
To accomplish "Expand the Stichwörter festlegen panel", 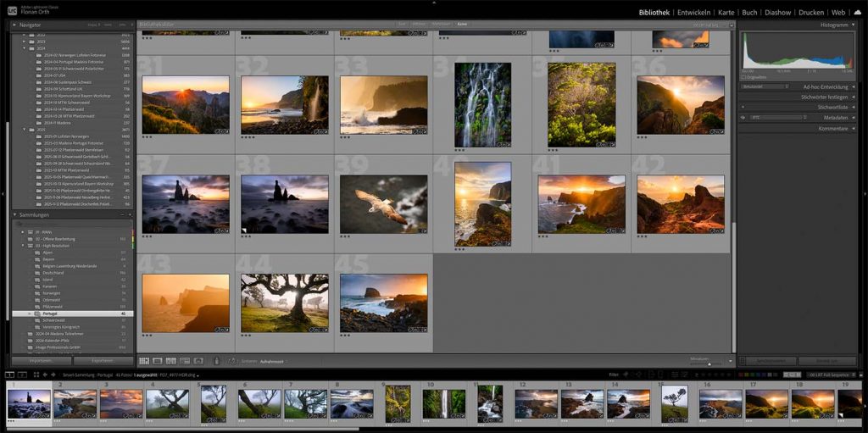I will 853,97.
